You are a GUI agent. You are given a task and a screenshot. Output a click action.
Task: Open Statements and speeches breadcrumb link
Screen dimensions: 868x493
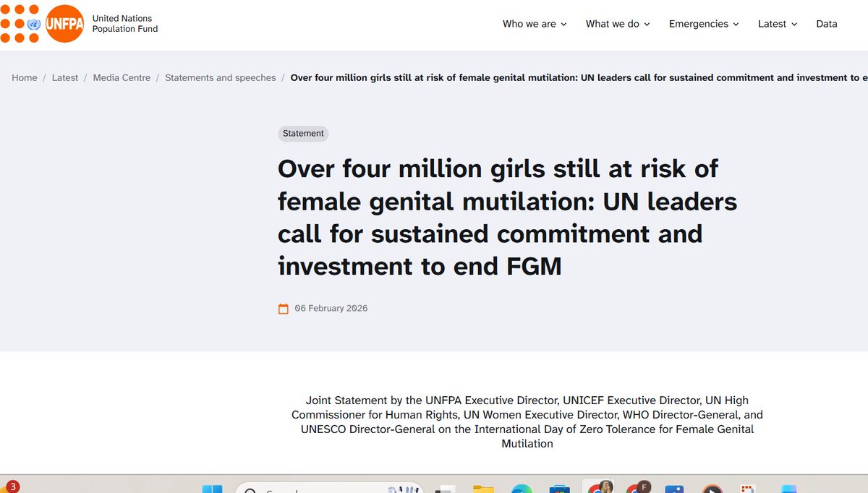[x=220, y=77]
